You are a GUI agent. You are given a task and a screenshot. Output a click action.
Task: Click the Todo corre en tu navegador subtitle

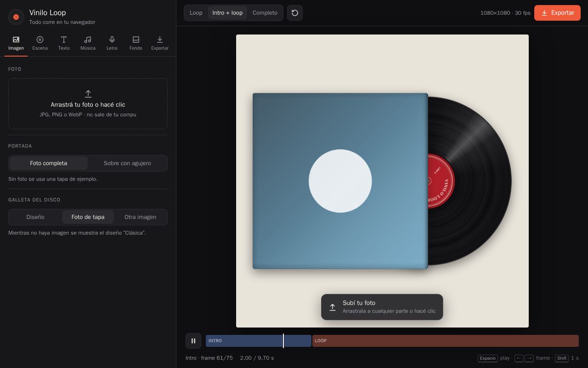[x=62, y=22]
